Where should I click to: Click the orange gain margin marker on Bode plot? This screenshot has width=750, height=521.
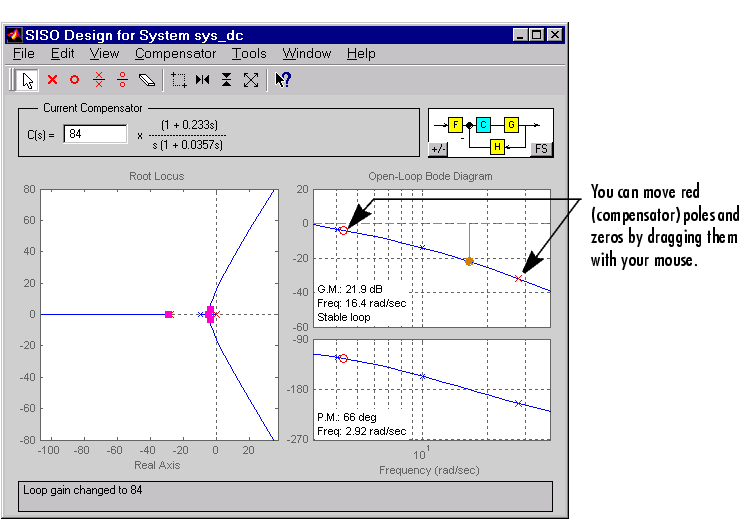[x=469, y=261]
